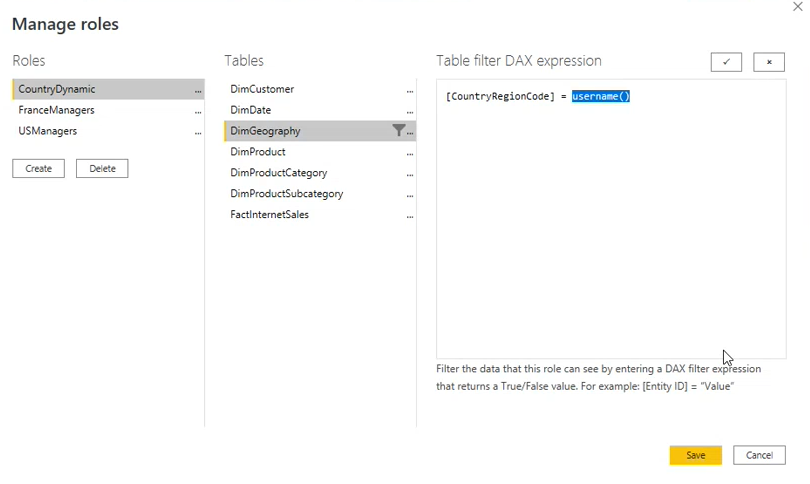
Task: Click the filter icon on DimGeography
Action: [x=398, y=131]
